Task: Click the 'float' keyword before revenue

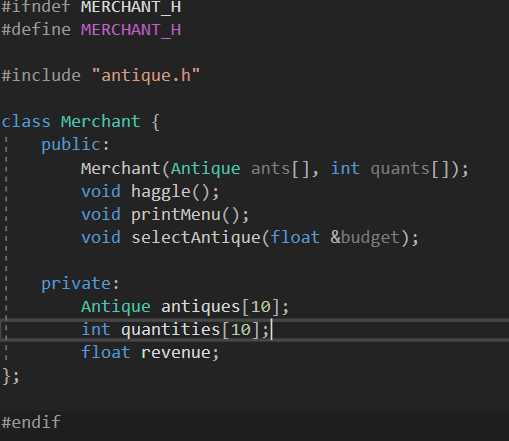Action: [x=106, y=353]
